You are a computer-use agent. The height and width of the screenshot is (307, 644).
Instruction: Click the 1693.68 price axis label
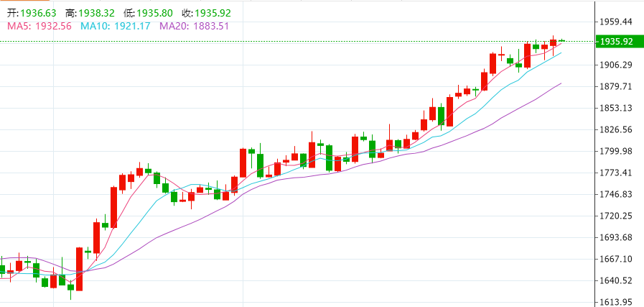(616, 237)
